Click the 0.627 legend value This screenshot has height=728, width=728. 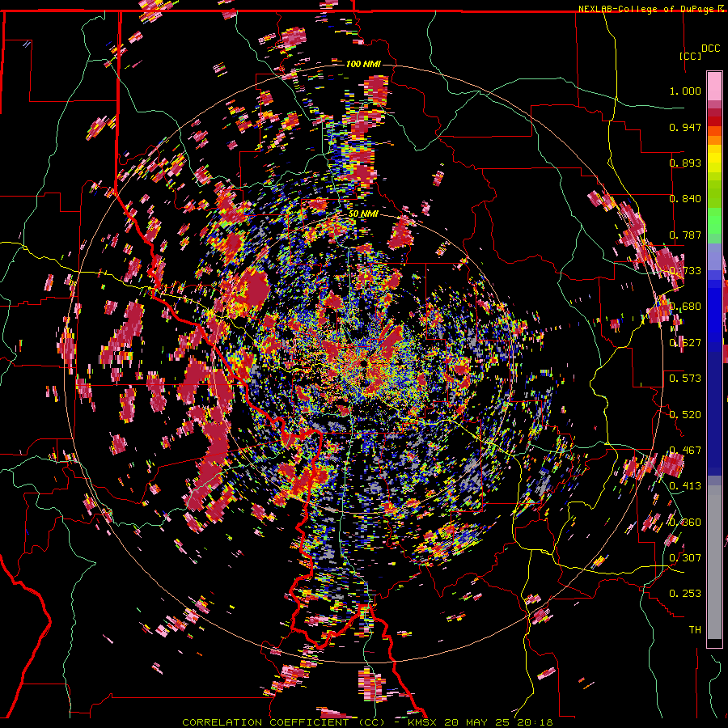point(685,343)
